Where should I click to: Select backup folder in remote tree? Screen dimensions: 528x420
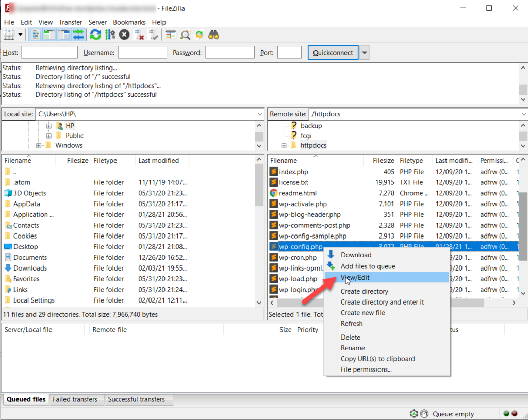pos(311,126)
